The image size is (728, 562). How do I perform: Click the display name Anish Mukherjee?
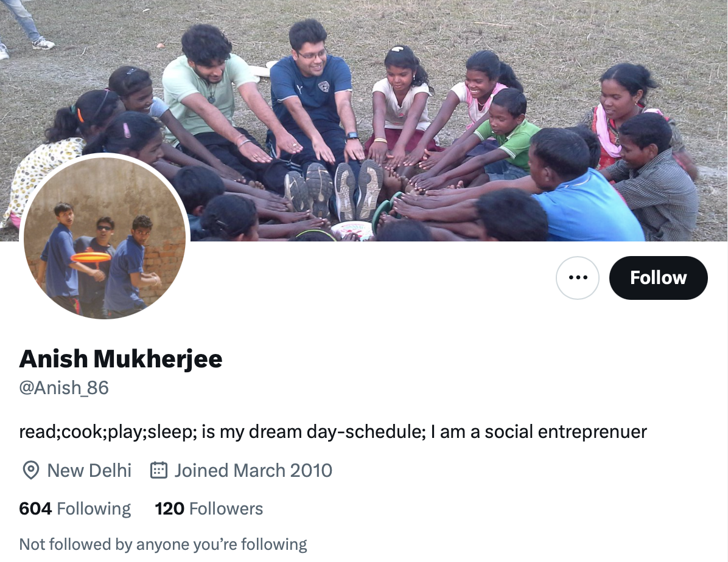[x=121, y=359]
